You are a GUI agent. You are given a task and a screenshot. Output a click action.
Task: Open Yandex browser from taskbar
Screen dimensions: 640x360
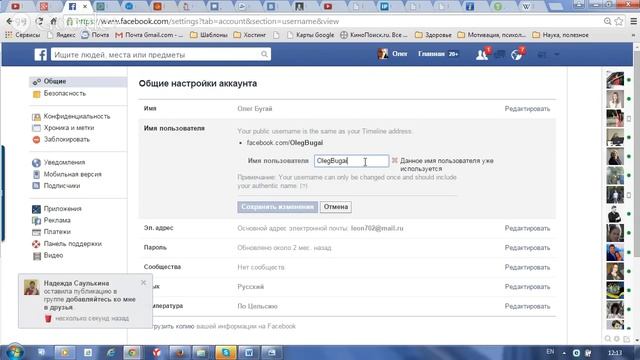156,352
